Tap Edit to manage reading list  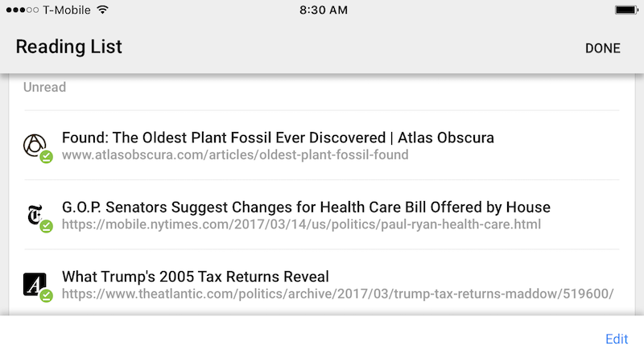pos(617,339)
